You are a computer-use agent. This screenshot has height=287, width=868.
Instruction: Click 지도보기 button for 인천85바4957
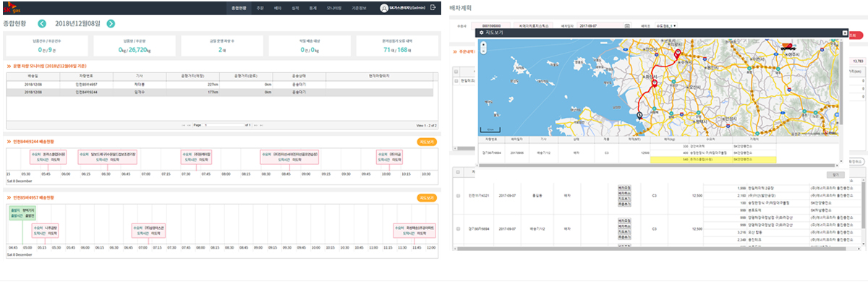(427, 197)
